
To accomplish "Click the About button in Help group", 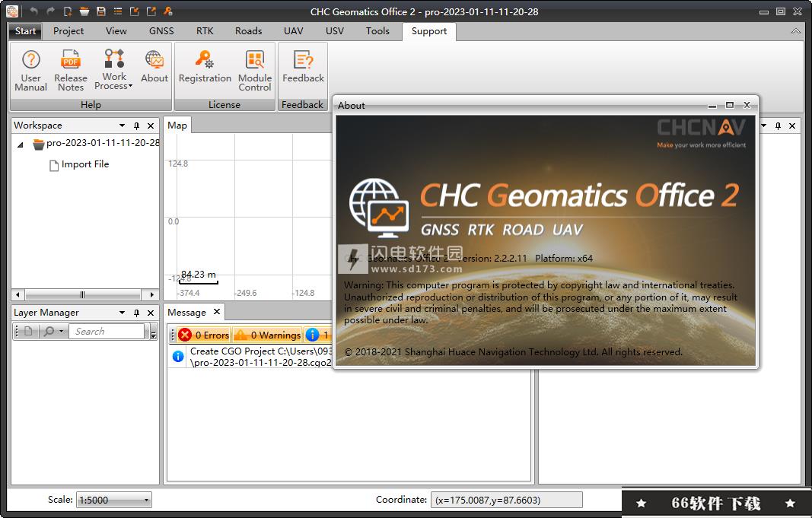I will [154, 66].
